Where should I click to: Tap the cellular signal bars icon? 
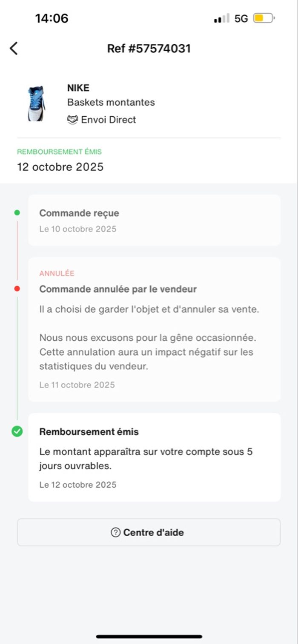[x=221, y=18]
